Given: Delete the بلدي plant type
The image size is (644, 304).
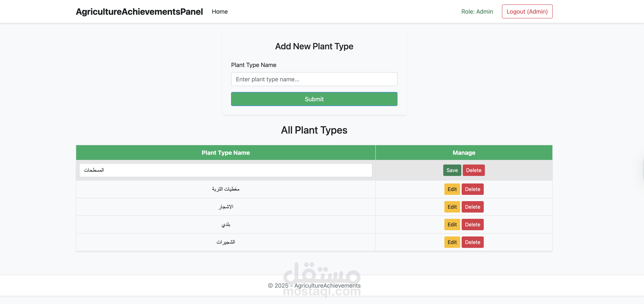Looking at the screenshot, I should click(x=473, y=225).
